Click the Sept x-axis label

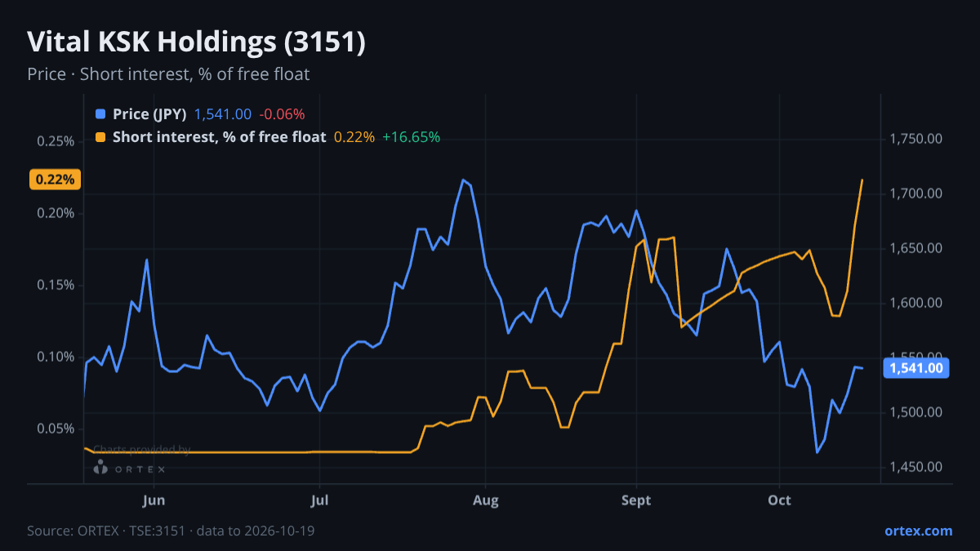pyautogui.click(x=636, y=500)
